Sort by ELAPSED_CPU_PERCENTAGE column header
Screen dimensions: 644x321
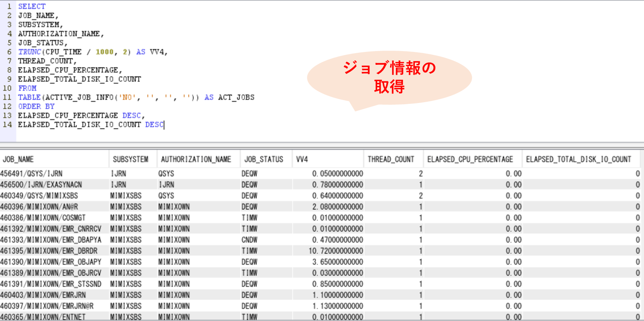(x=469, y=159)
